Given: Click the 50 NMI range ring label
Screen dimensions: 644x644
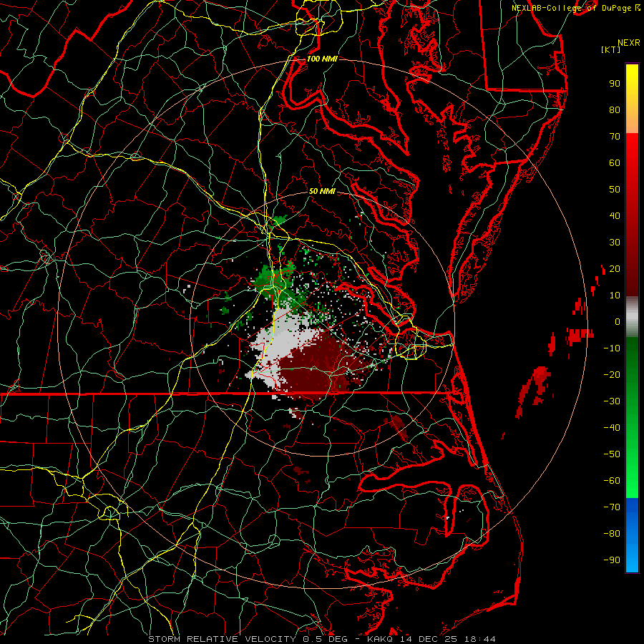Looking at the screenshot, I should pos(322,191).
